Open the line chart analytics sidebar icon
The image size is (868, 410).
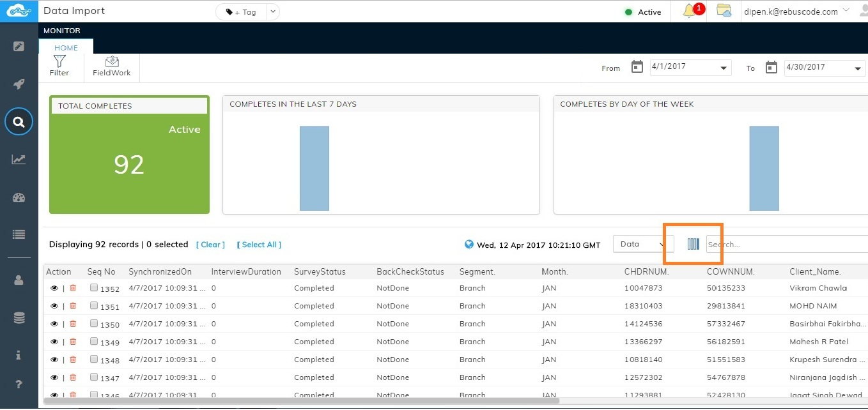click(19, 160)
